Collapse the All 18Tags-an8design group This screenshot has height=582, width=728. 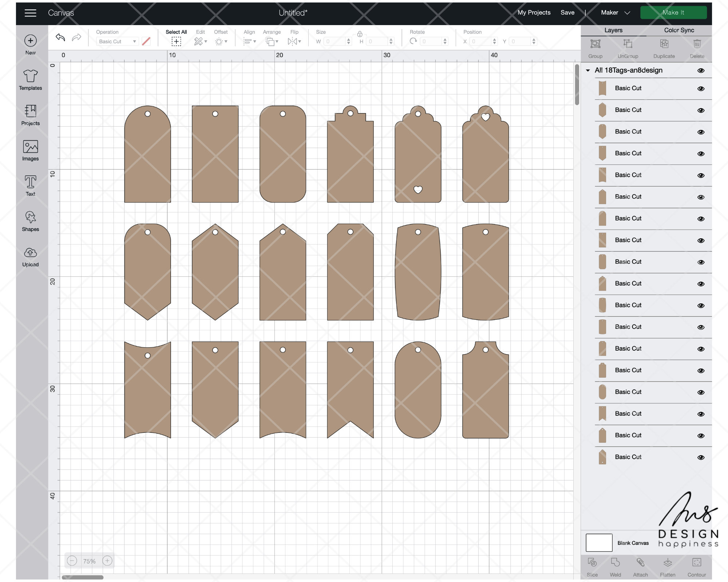point(588,71)
